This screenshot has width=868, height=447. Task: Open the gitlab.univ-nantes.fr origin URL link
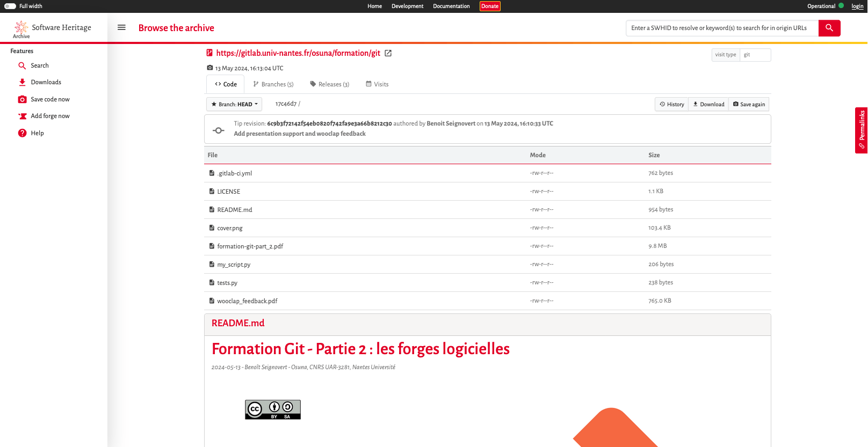click(298, 53)
